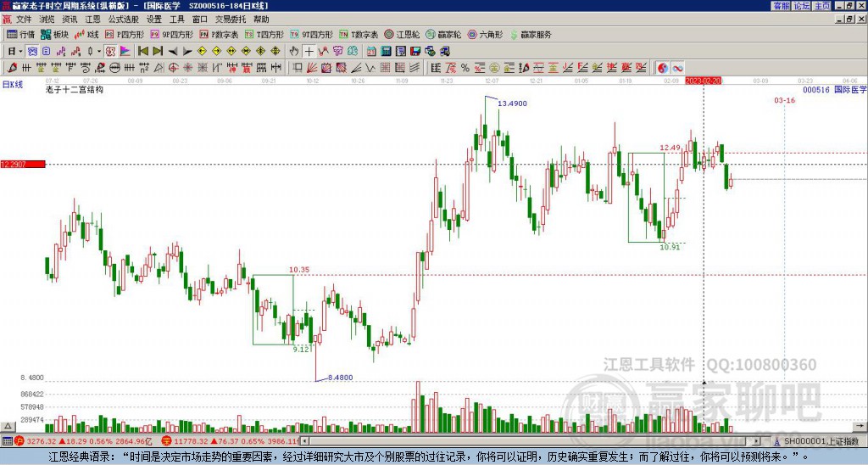868x465 pixels.
Task: Click the 8.4800 low price label
Action: click(340, 378)
